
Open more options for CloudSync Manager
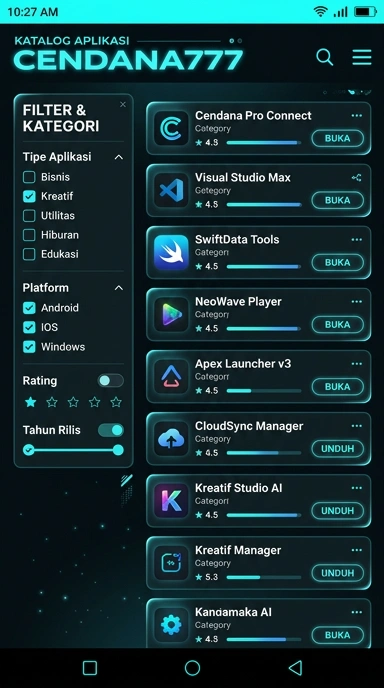(357, 426)
